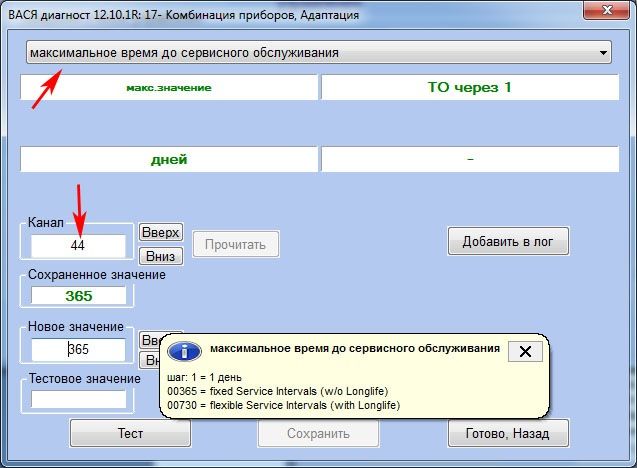The width and height of the screenshot is (637, 468).
Task: Click the Прочитать button
Action: click(235, 244)
